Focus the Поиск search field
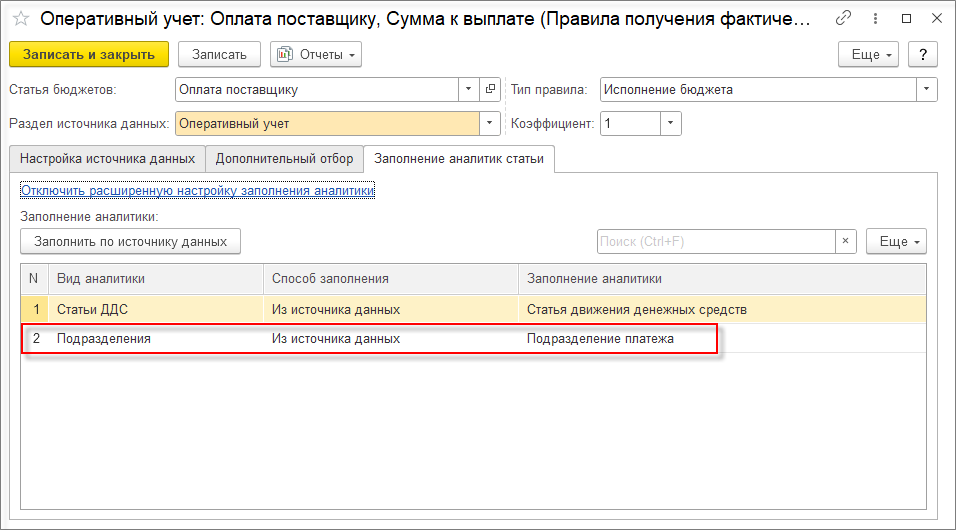Image resolution: width=956 pixels, height=530 pixels. [x=715, y=241]
